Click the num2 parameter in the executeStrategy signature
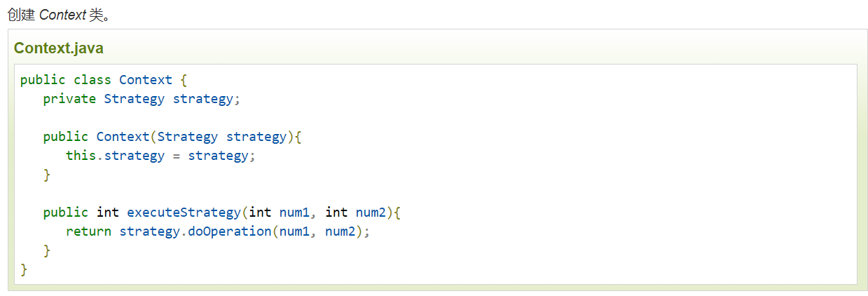 (x=371, y=213)
